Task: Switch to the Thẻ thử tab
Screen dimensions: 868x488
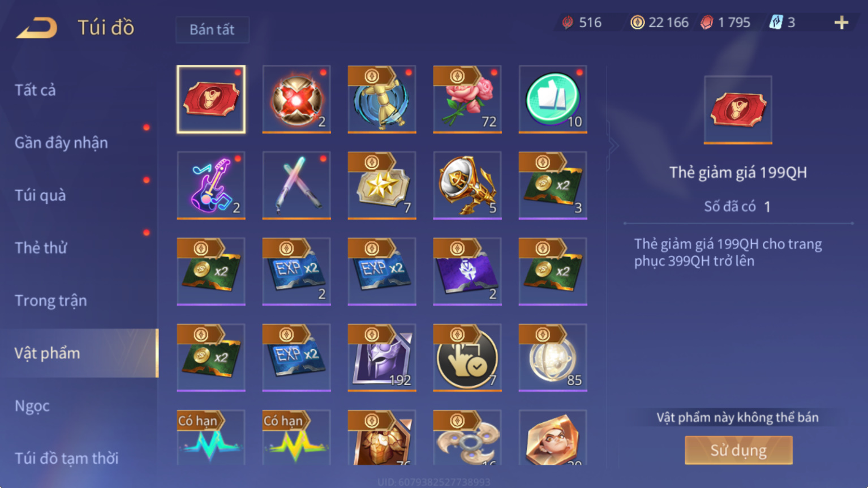Action: (x=41, y=248)
